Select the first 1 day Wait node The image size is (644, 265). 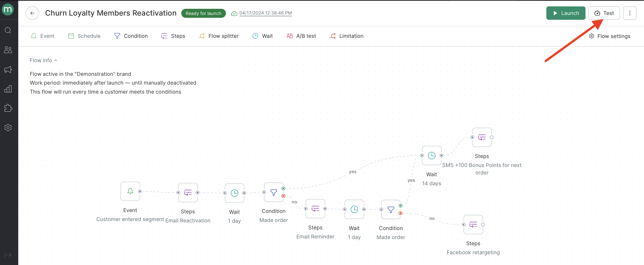pyautogui.click(x=234, y=193)
